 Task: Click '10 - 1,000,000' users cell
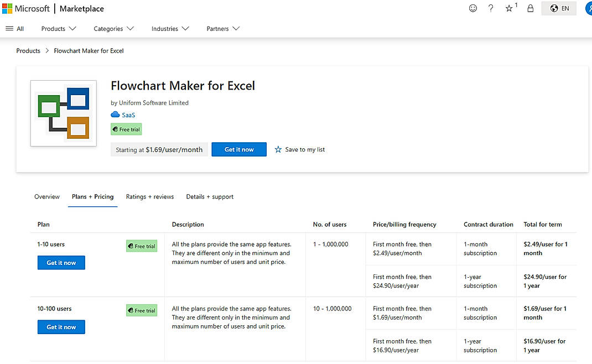pyautogui.click(x=333, y=309)
